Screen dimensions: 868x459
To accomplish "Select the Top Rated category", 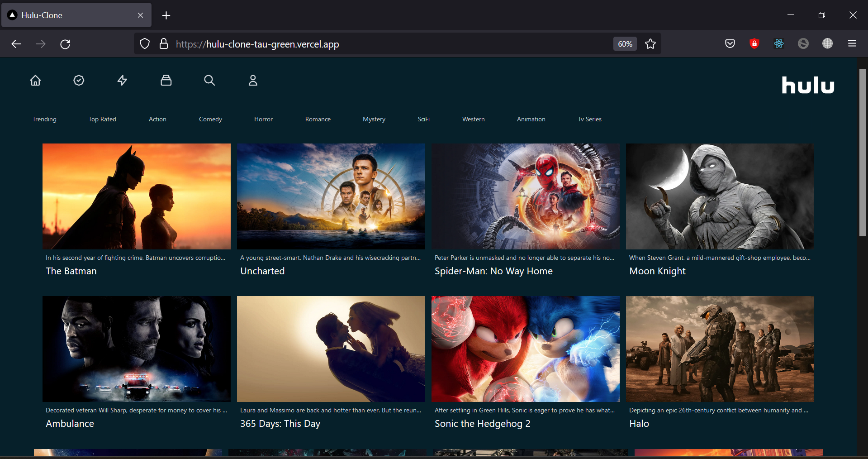I will coord(102,119).
